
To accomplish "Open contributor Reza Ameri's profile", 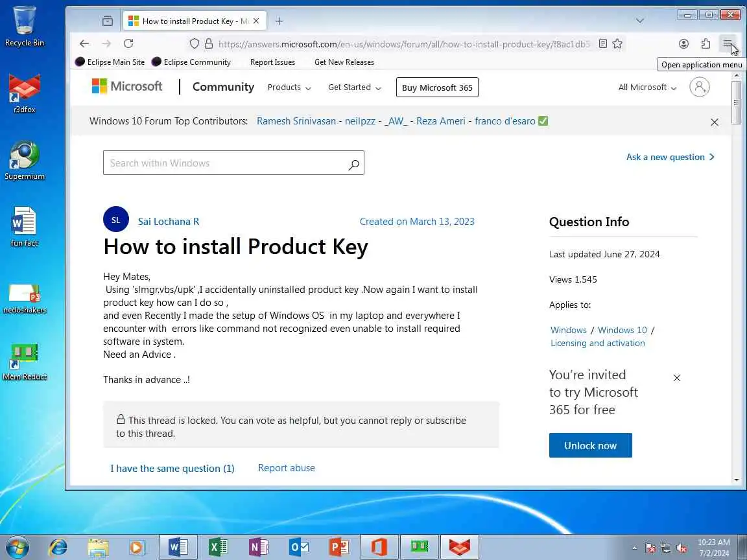I will point(441,121).
